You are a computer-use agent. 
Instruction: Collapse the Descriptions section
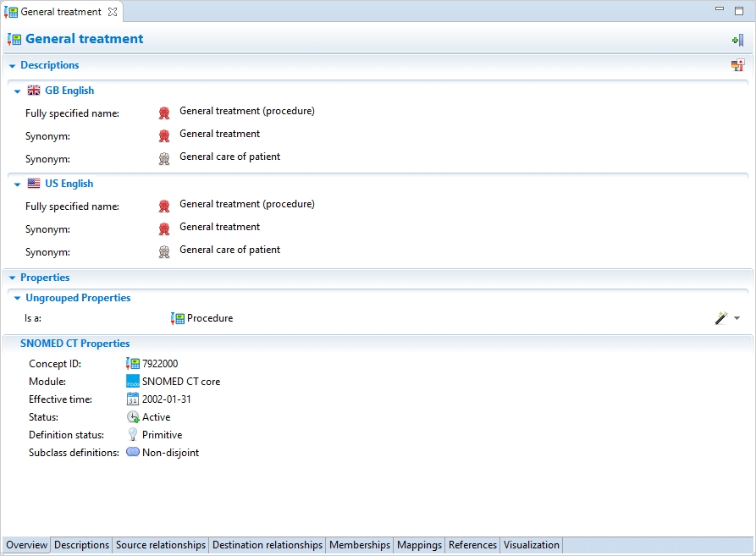pyautogui.click(x=12, y=65)
